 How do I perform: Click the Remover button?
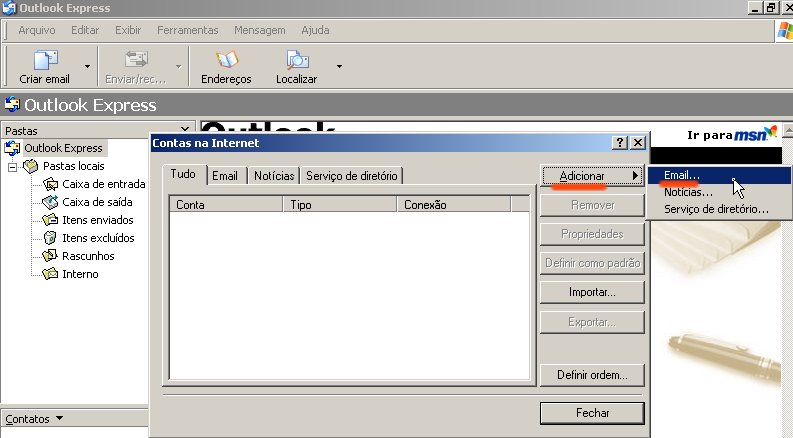592,205
